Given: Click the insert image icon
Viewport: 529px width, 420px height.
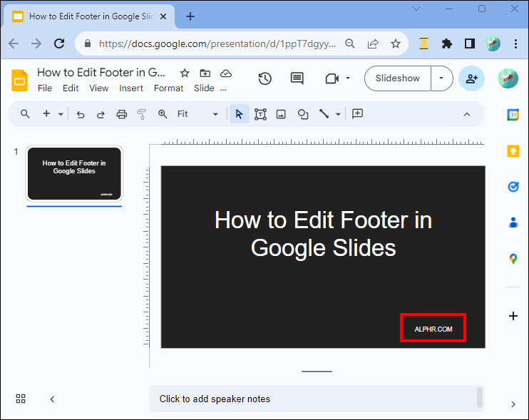Looking at the screenshot, I should [281, 114].
